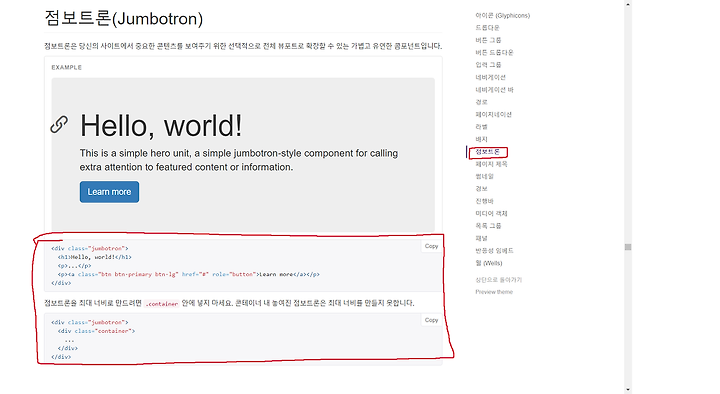Viewport: 720px width, 394px height.
Task: Click the .container inline code text
Action: (x=162, y=304)
